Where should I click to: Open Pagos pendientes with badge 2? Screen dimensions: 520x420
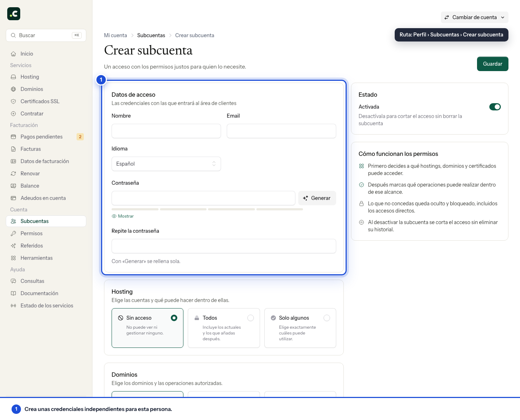click(46, 137)
